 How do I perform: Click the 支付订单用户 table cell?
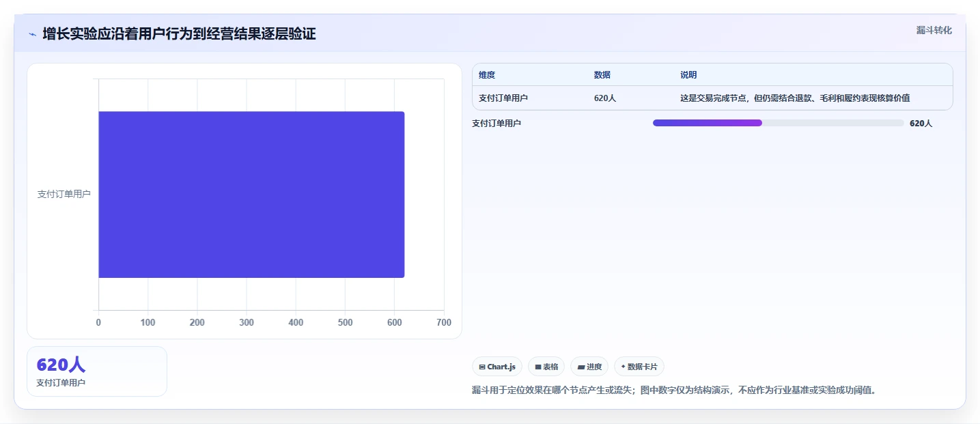(503, 98)
